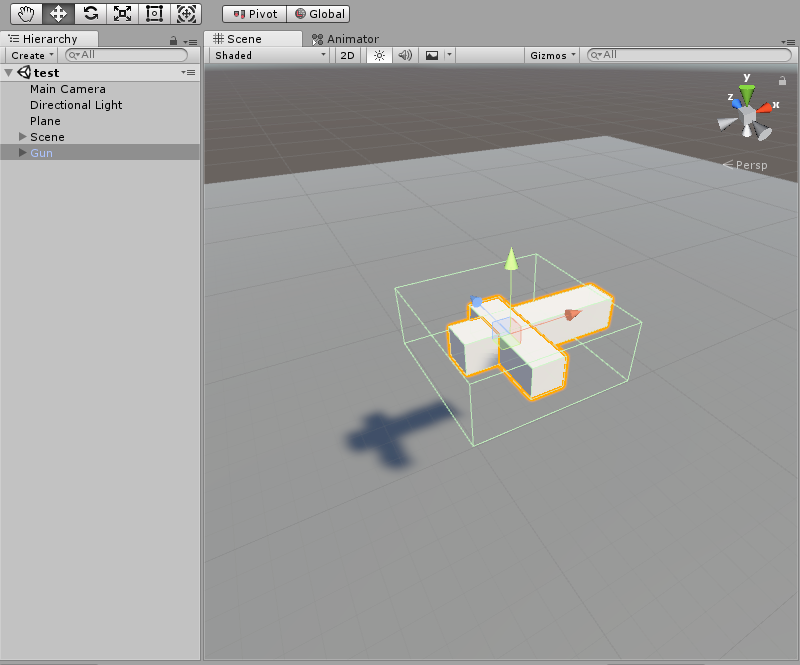Click the test scene name
Viewport: 800px width, 665px height.
pyautogui.click(x=46, y=73)
